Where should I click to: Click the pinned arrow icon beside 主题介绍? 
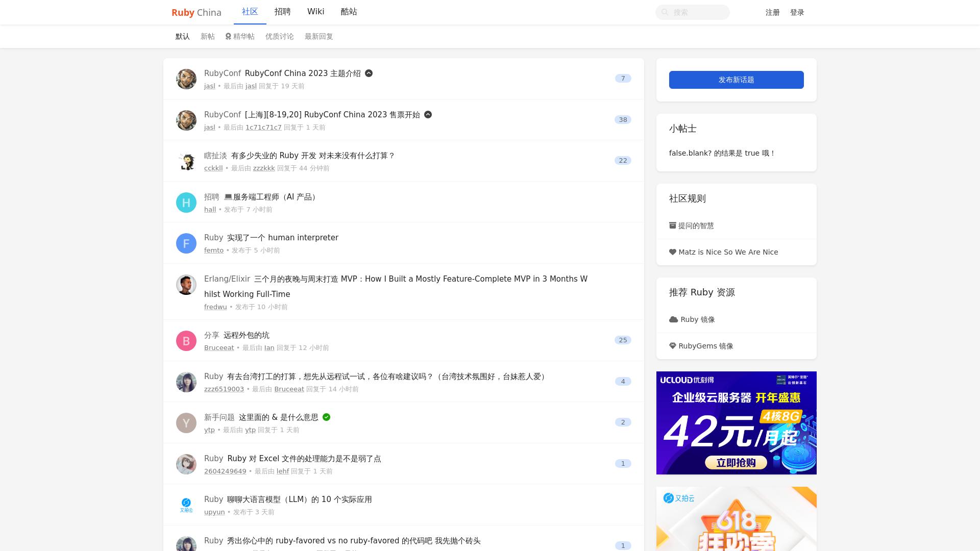(369, 73)
